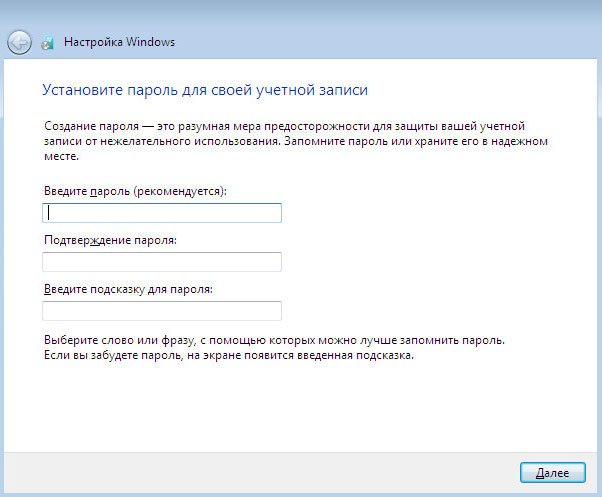Click the Windows setup icon in title bar
Viewport: 602px width, 497px height.
point(48,43)
